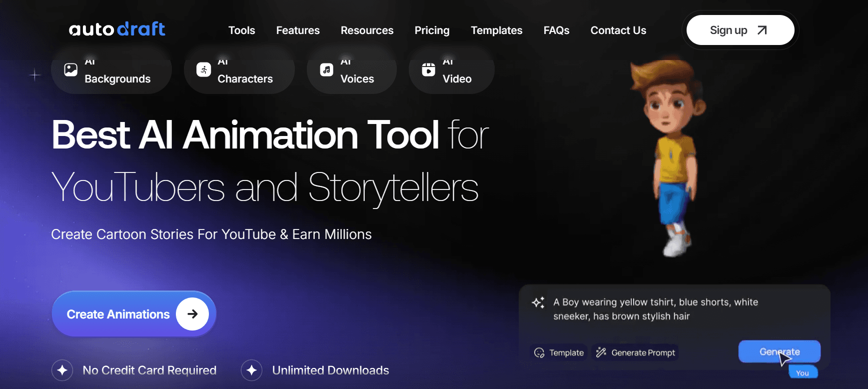Click the sparkle icon beside the prompt text

click(538, 302)
